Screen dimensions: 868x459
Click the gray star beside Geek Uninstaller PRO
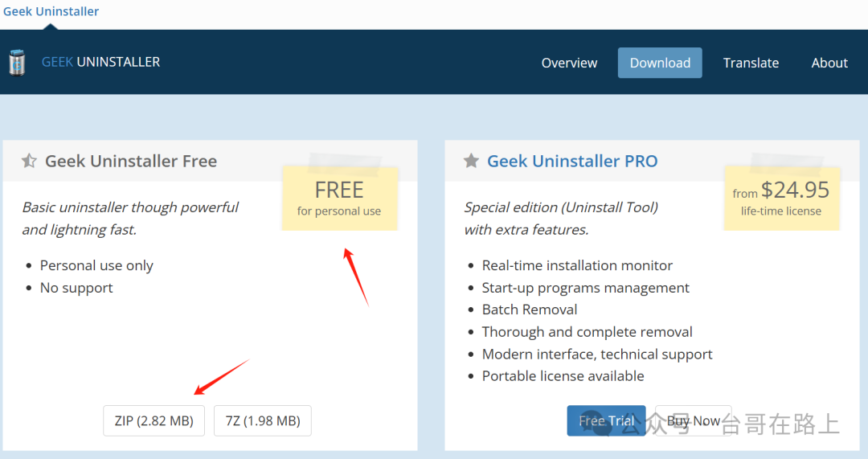[471, 161]
